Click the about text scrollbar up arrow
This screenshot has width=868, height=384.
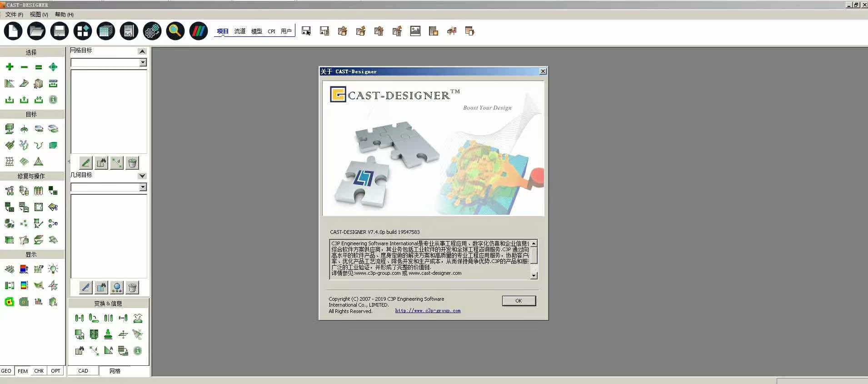(x=534, y=243)
